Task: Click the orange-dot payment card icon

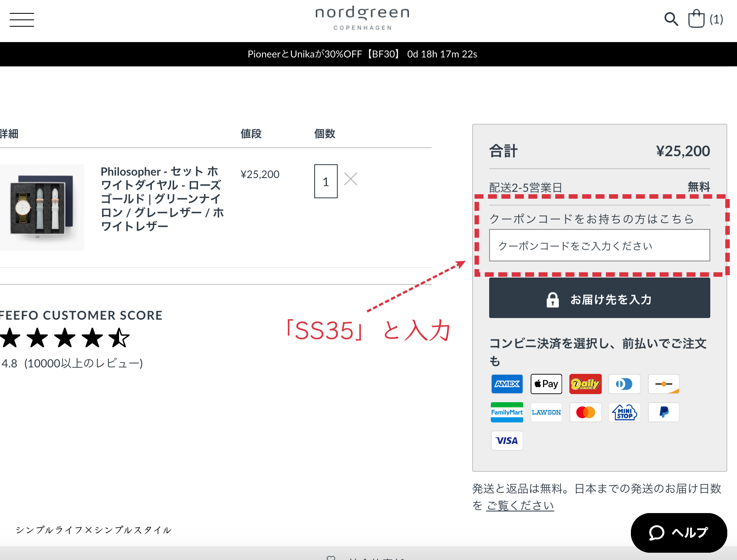Action: [x=664, y=384]
